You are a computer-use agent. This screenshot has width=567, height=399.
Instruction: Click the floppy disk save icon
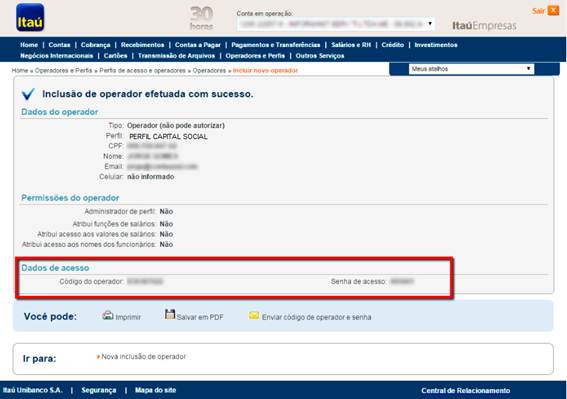pos(170,314)
